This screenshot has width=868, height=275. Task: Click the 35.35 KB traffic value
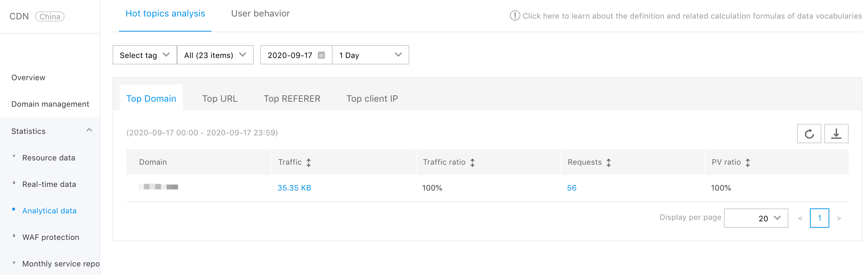294,188
